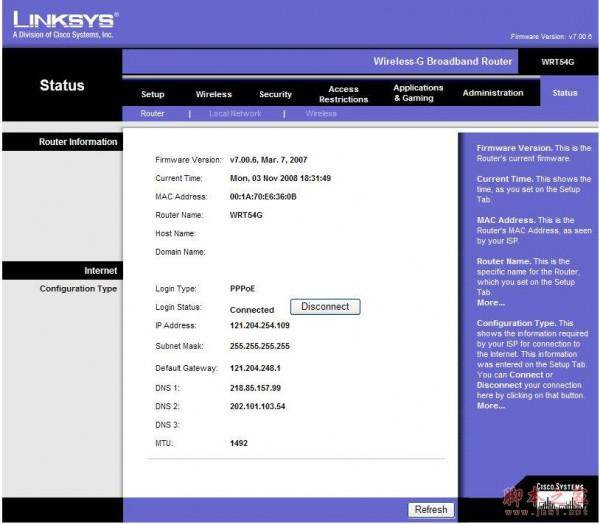Viewport: 600px width, 524px height.
Task: Select the Router sub-tab
Action: click(152, 114)
